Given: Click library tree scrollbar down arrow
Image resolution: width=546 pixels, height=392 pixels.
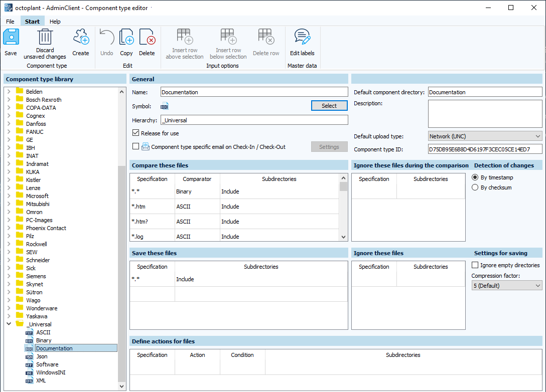Looking at the screenshot, I should click(121, 386).
